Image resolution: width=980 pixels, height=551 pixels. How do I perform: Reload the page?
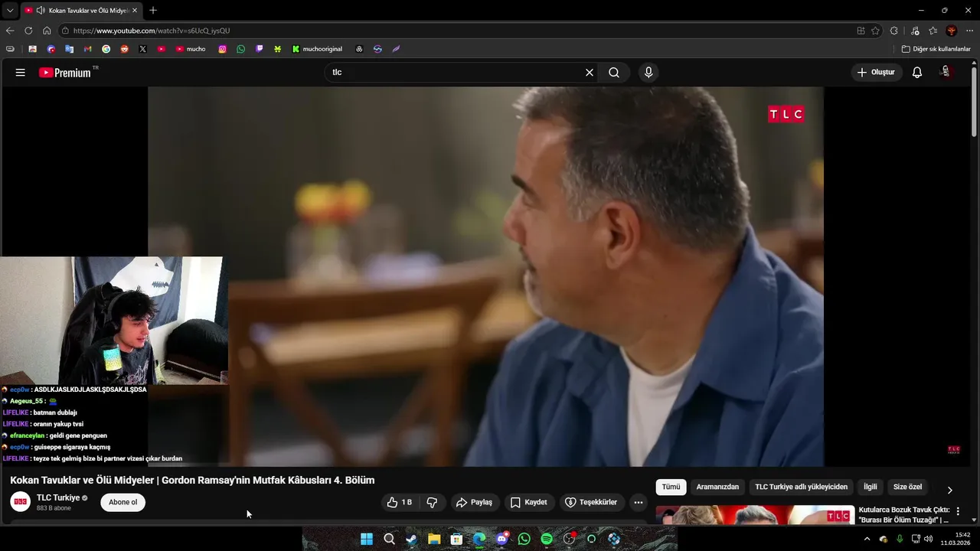(28, 31)
